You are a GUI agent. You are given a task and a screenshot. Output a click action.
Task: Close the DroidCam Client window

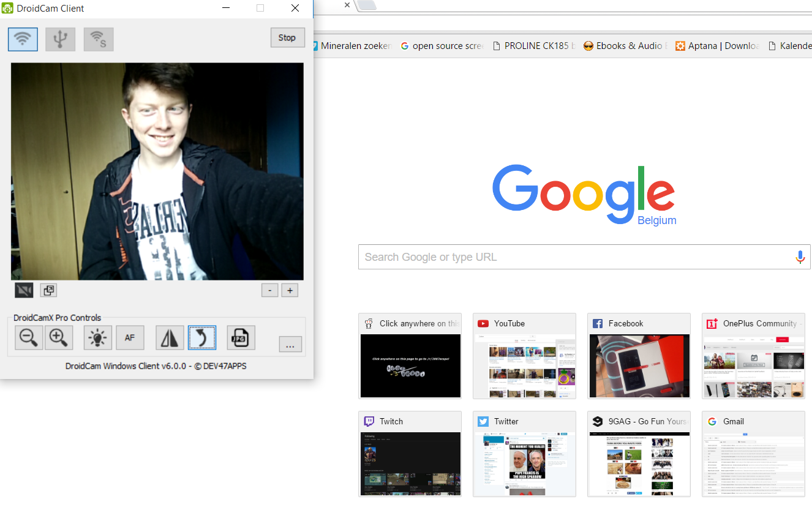pos(295,9)
